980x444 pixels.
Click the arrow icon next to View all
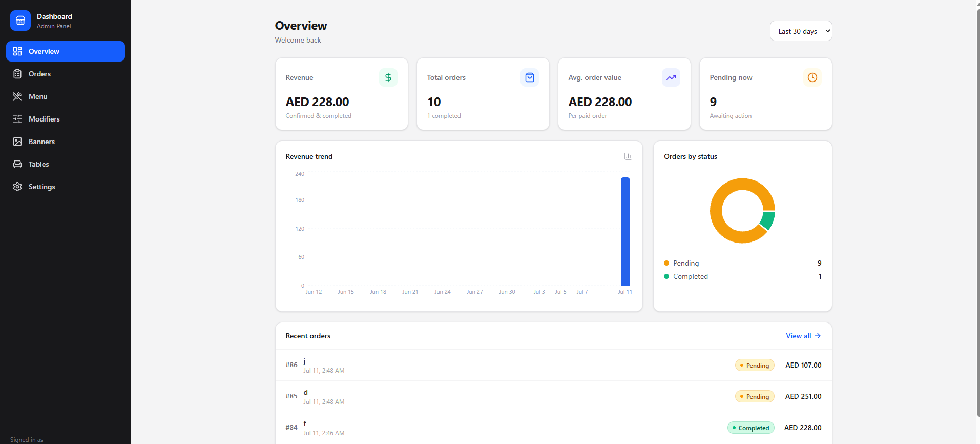818,336
